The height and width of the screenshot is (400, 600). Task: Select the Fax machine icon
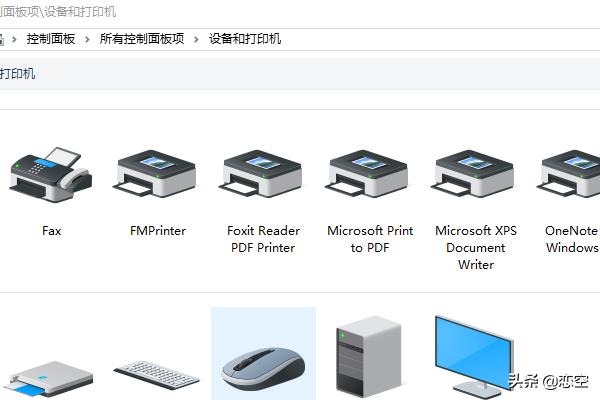click(51, 175)
